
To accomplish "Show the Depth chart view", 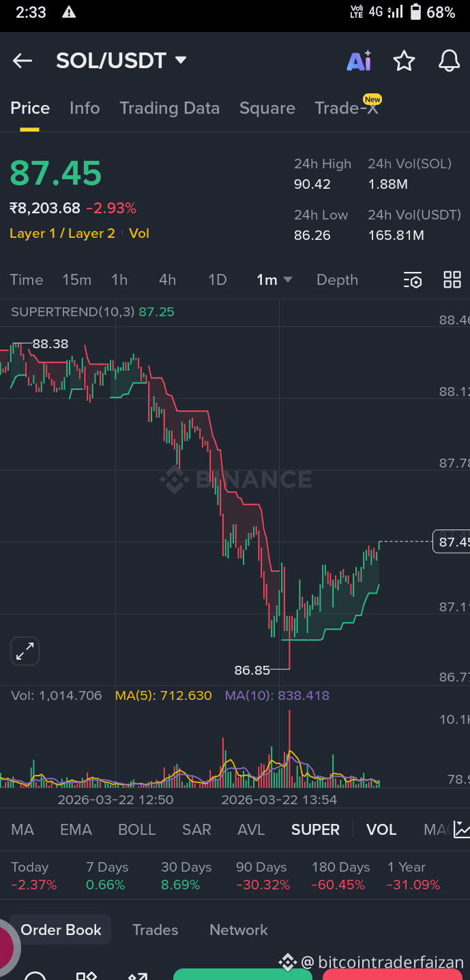I will [337, 280].
